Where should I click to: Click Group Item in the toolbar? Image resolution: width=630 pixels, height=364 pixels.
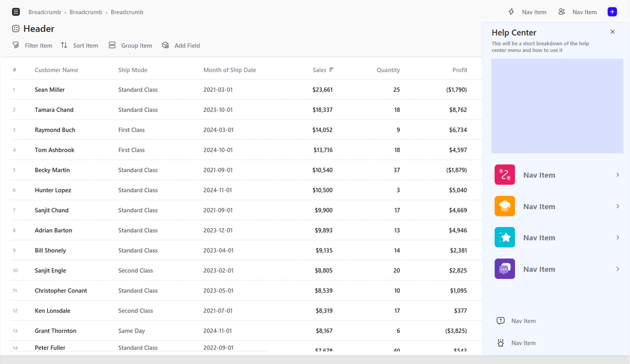(130, 46)
